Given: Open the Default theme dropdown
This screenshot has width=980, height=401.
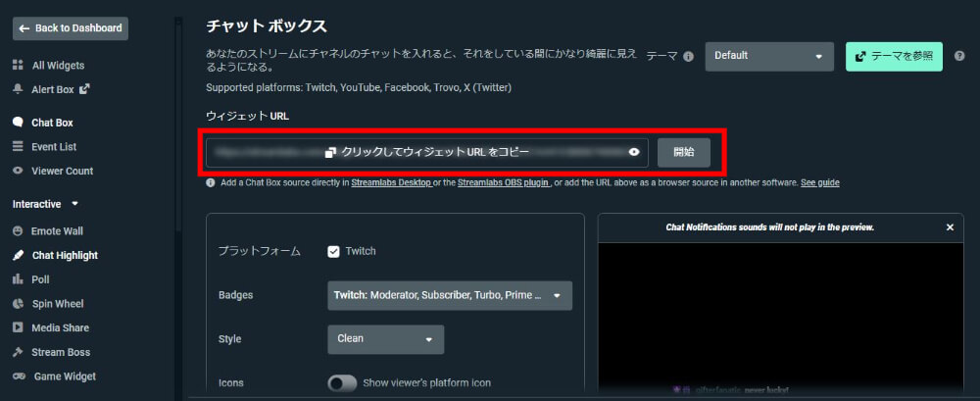Looking at the screenshot, I should coord(769,56).
